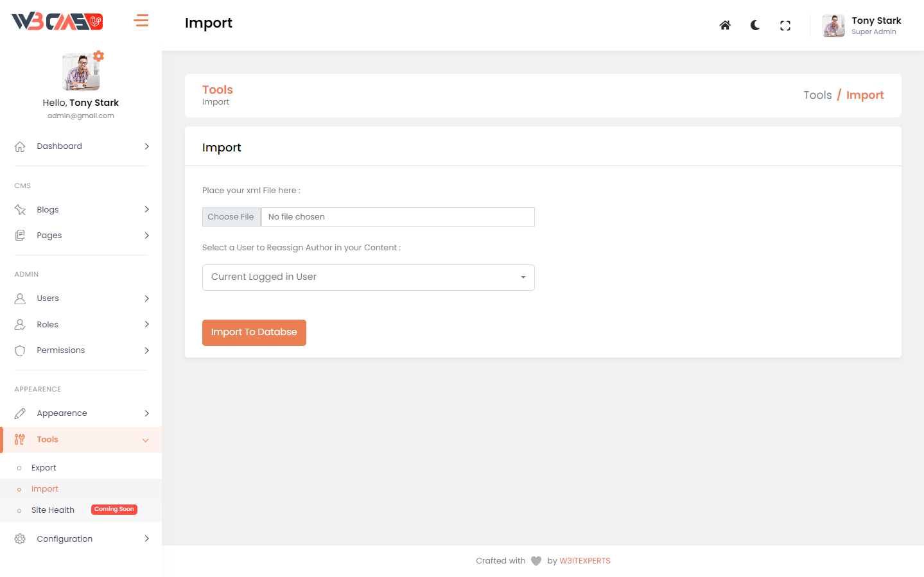Open the Current Logged in User dropdown
Image resolution: width=924 pixels, height=577 pixels.
(x=368, y=277)
